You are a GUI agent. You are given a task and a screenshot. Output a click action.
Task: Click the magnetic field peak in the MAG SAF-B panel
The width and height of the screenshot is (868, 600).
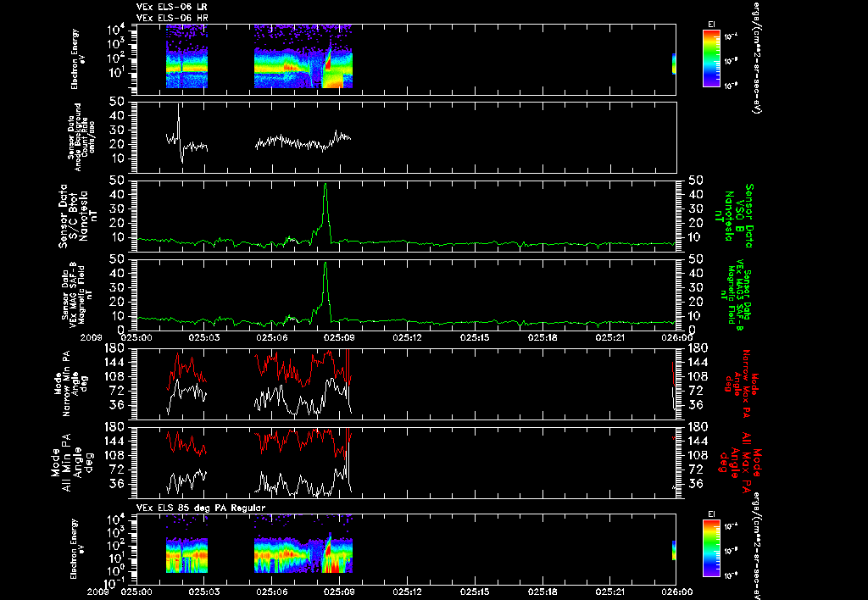[325, 264]
